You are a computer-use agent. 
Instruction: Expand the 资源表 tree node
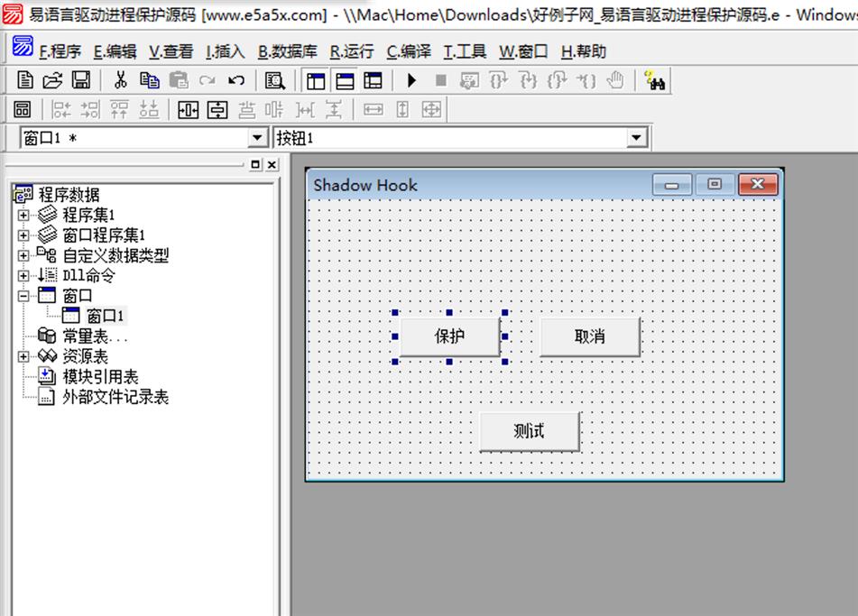pyautogui.click(x=23, y=356)
